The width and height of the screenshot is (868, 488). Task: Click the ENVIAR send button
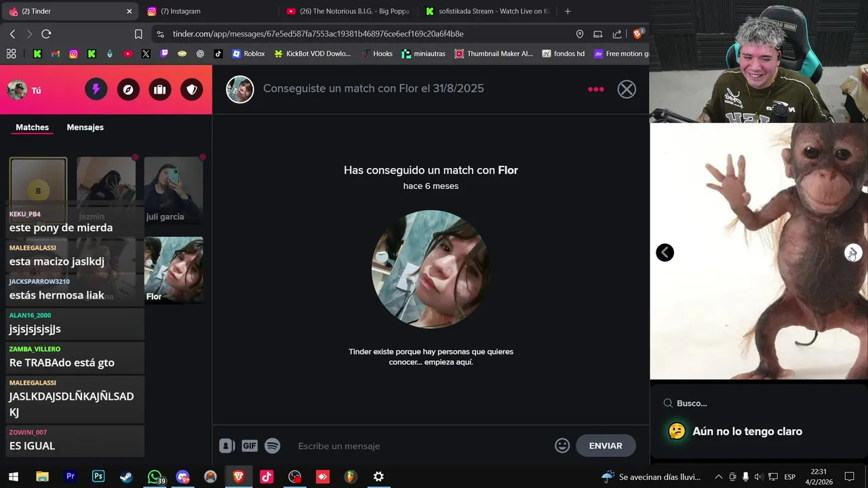[x=606, y=445]
